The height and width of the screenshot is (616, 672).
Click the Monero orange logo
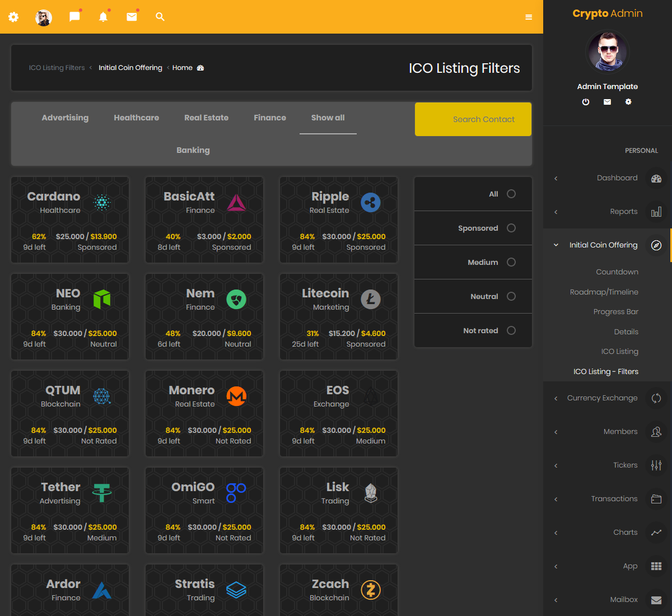236,396
